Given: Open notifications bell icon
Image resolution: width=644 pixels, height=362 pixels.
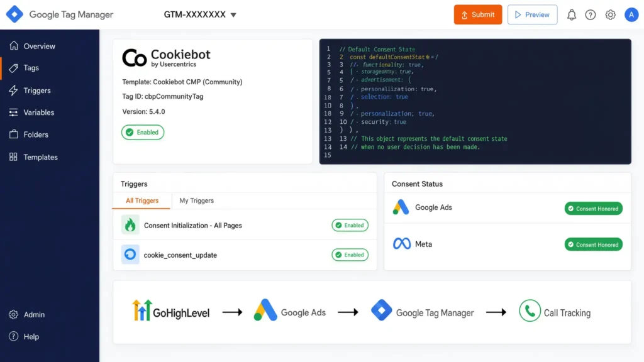Looking at the screenshot, I should click(571, 15).
